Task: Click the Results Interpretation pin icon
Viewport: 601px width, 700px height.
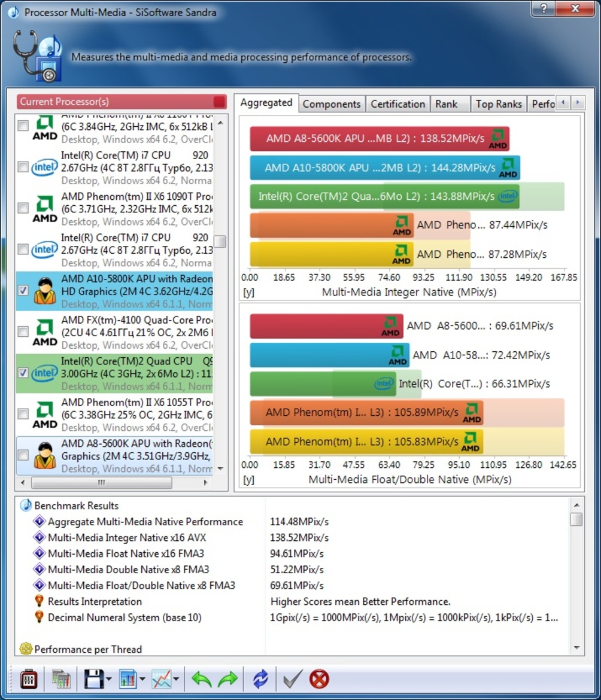Action: click(40, 601)
